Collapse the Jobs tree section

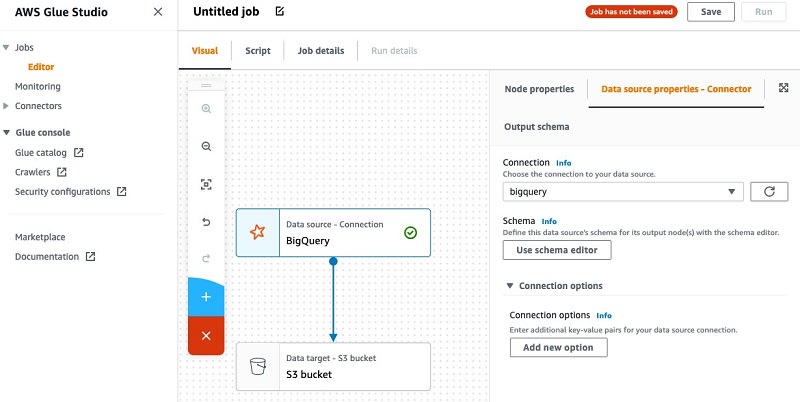pyautogui.click(x=6, y=47)
